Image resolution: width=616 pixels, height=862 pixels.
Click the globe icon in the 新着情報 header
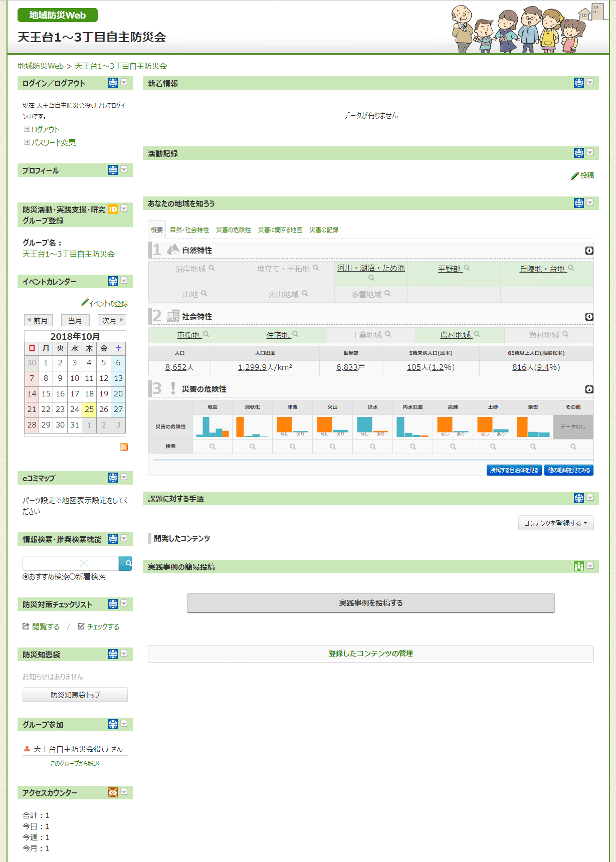click(579, 83)
